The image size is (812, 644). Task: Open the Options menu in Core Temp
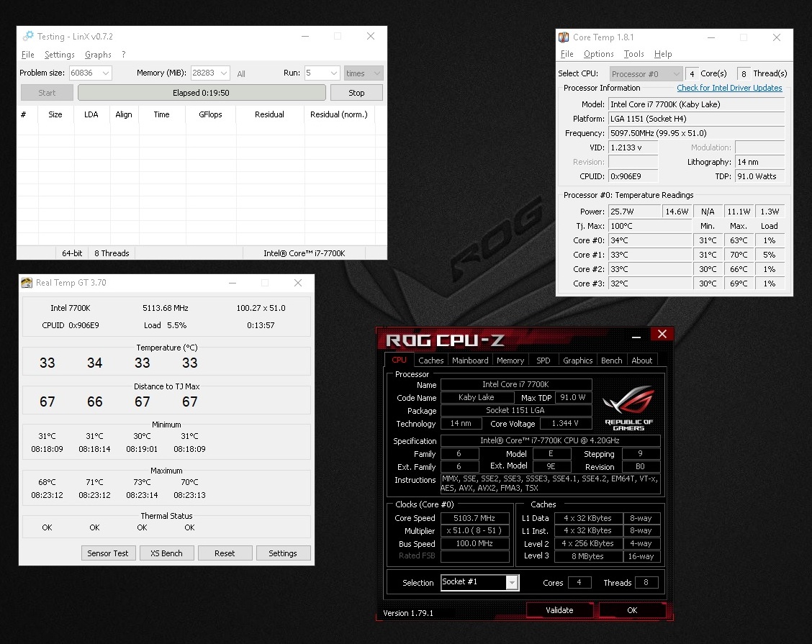click(x=599, y=54)
